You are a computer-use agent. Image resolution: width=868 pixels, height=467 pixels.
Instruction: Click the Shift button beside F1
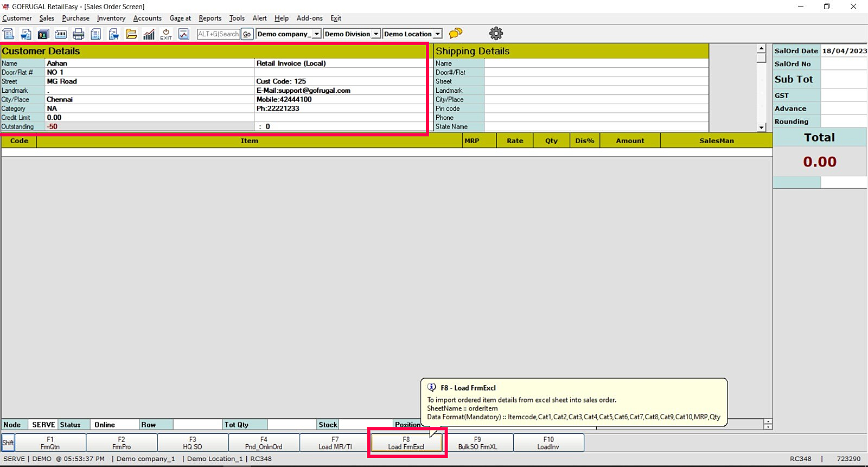pos(8,443)
